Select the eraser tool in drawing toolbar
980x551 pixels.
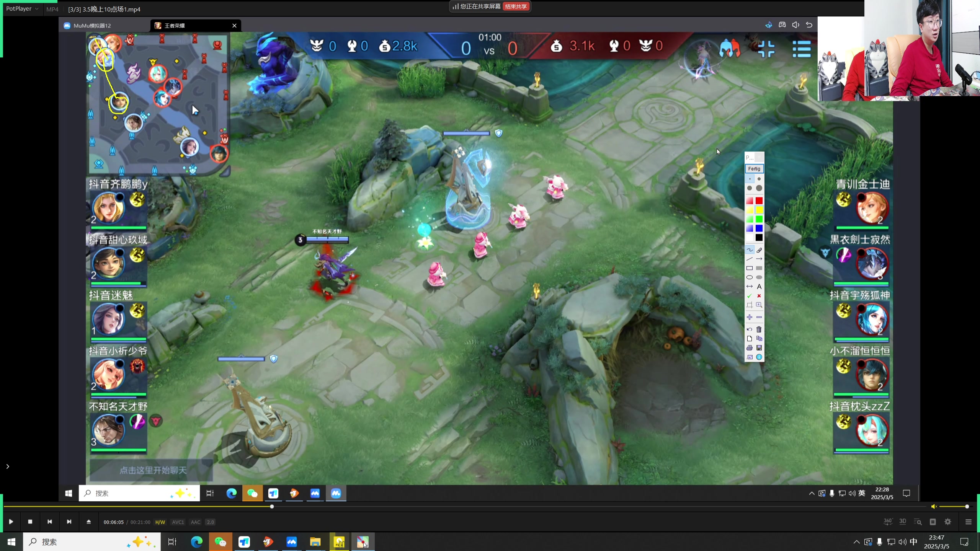759,250
